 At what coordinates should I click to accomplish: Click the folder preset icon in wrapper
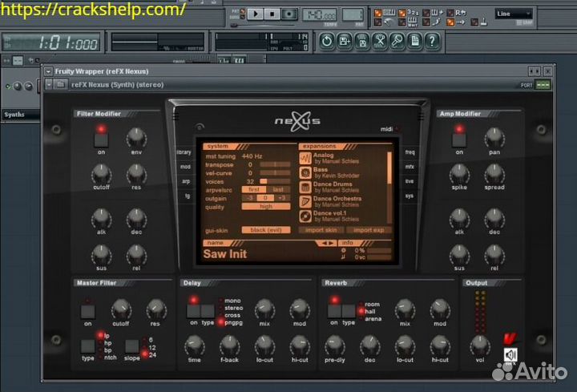click(60, 85)
